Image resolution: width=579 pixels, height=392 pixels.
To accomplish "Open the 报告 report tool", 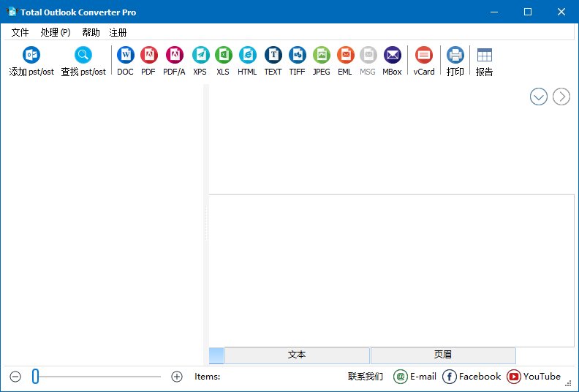I will 484,56.
